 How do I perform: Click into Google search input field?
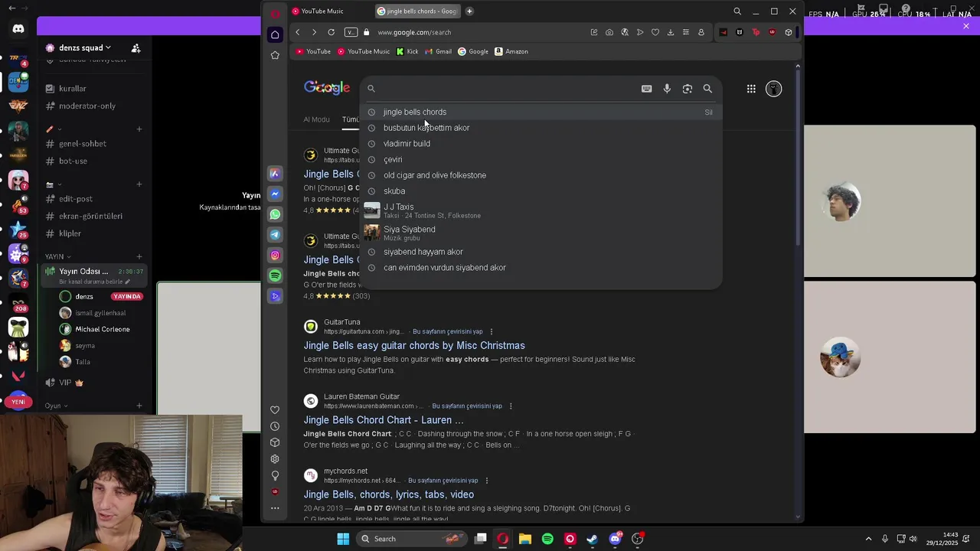click(x=505, y=89)
